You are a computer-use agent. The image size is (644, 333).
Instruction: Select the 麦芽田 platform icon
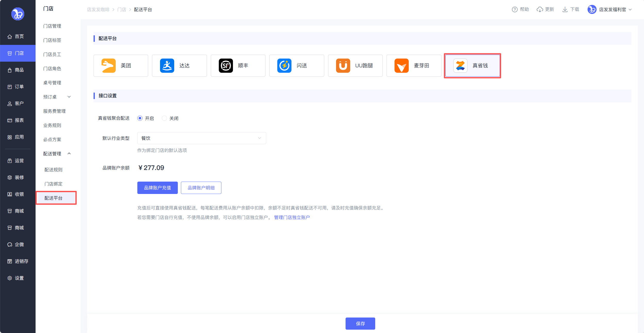coord(402,66)
